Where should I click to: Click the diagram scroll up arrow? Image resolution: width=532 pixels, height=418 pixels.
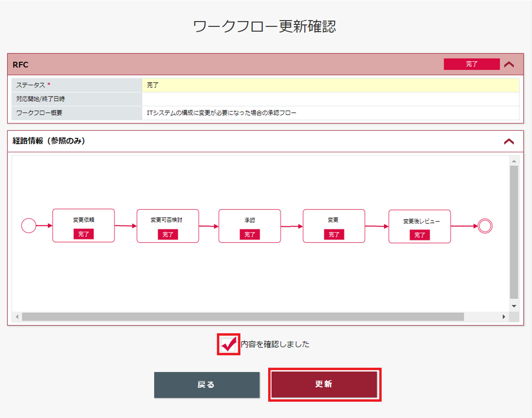click(x=514, y=161)
